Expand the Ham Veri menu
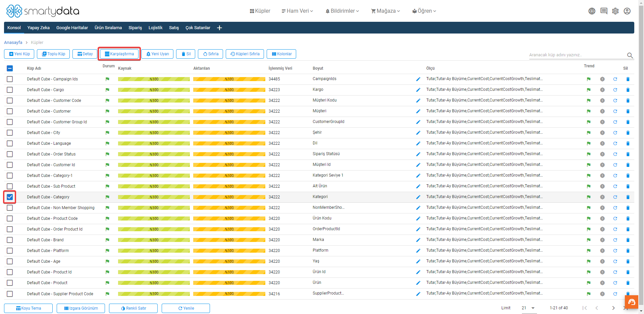The image size is (644, 314). (x=297, y=11)
